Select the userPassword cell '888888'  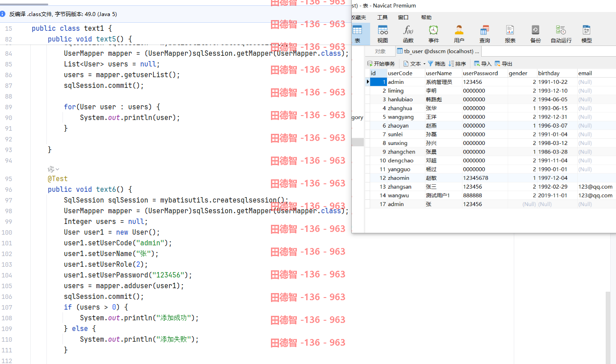[484, 195]
